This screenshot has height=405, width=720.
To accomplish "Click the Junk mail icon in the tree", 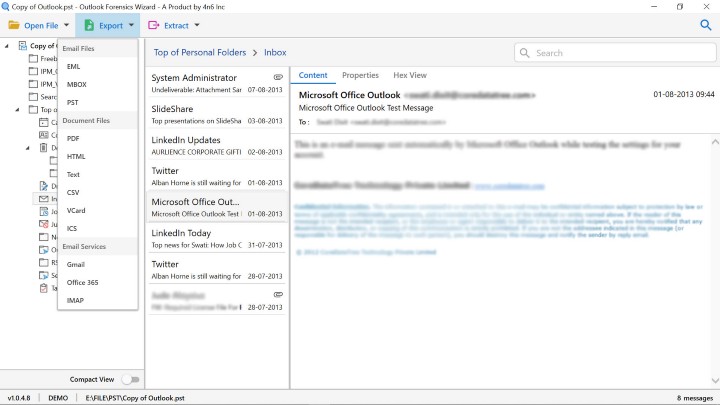I will pyautogui.click(x=44, y=224).
